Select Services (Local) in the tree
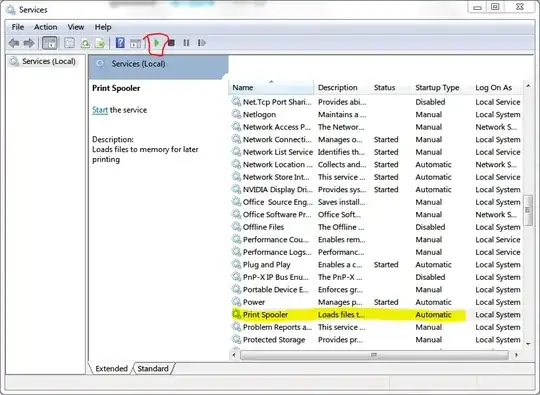This screenshot has height=395, width=540. (49, 61)
